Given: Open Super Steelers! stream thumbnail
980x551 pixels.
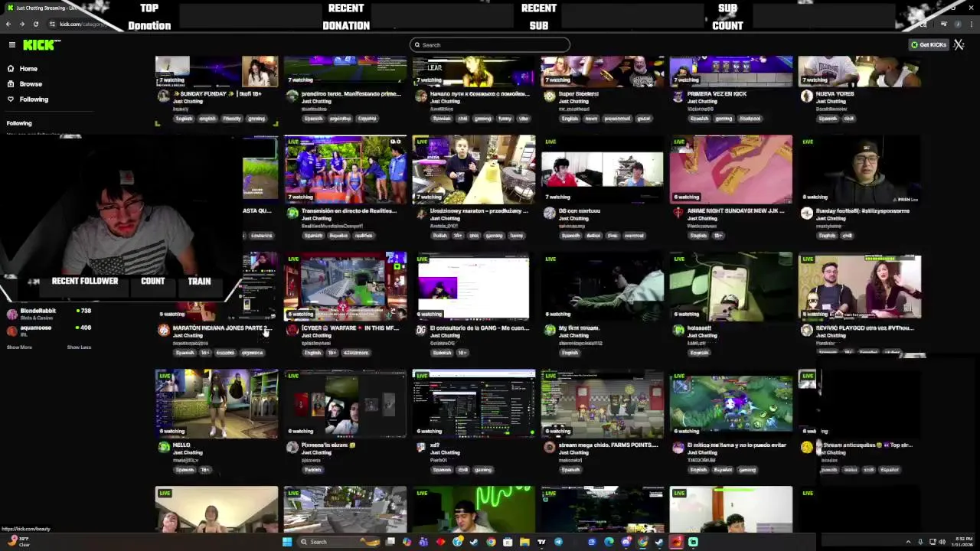Looking at the screenshot, I should click(603, 71).
